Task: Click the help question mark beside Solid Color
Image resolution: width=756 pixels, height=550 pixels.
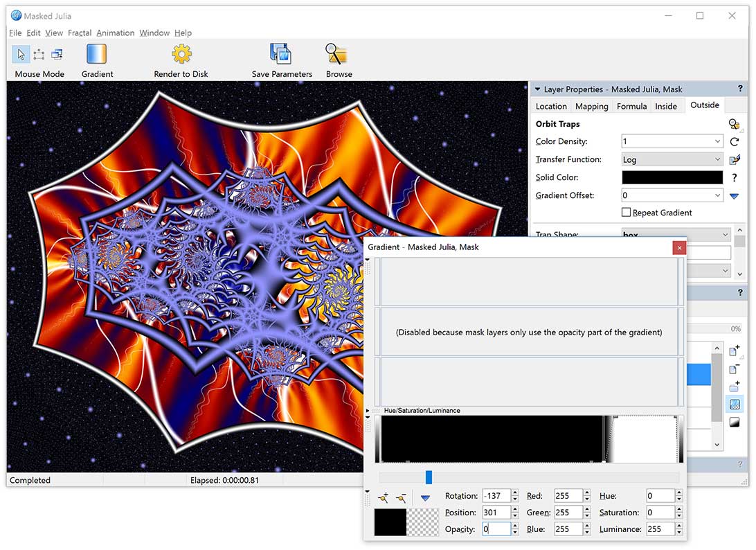Action: click(x=734, y=177)
